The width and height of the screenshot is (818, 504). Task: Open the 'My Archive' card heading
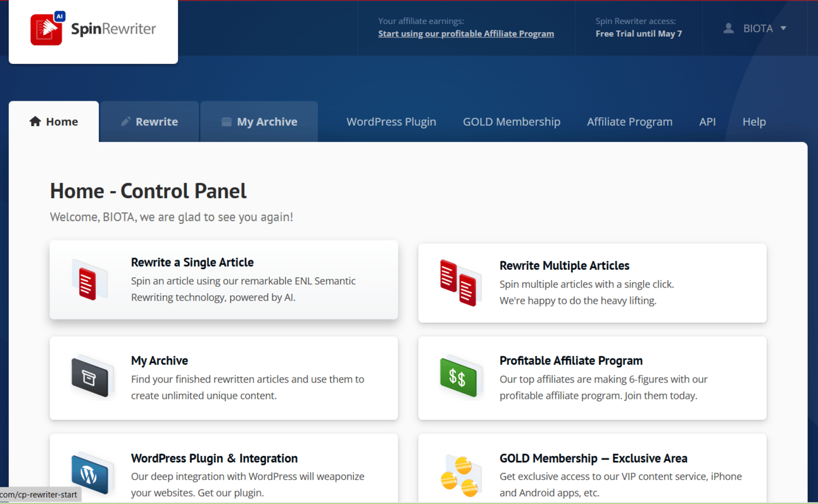[160, 360]
